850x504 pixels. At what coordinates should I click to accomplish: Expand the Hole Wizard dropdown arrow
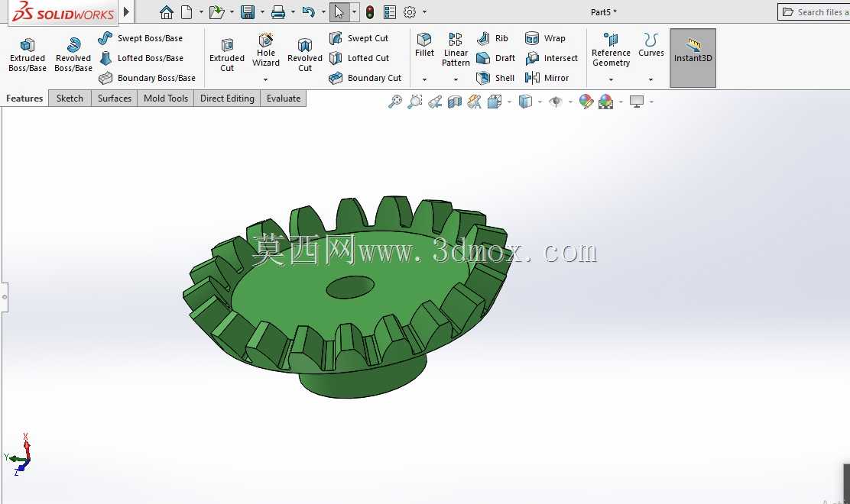coord(266,79)
